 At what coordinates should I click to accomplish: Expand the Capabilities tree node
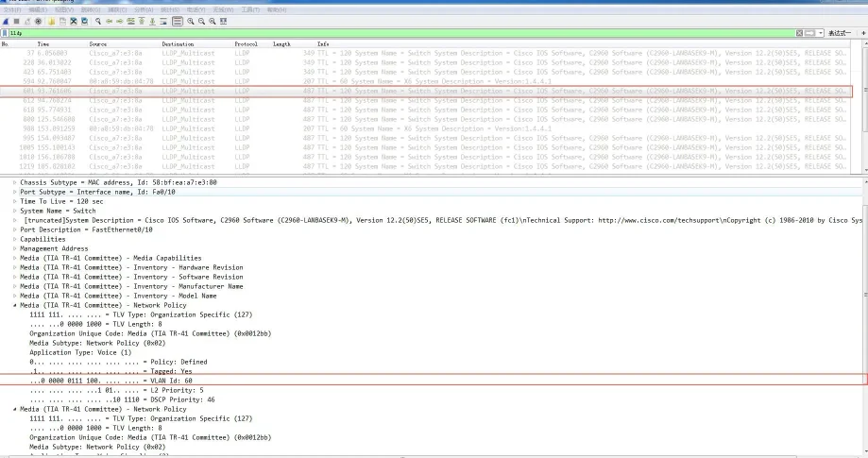pyautogui.click(x=15, y=239)
